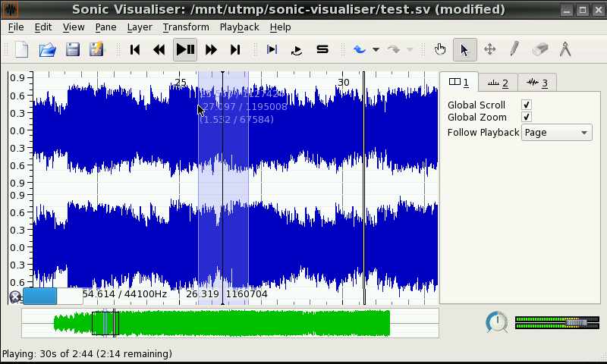The height and width of the screenshot is (364, 607).
Task: Close the pane with the X icon
Action: (15, 297)
